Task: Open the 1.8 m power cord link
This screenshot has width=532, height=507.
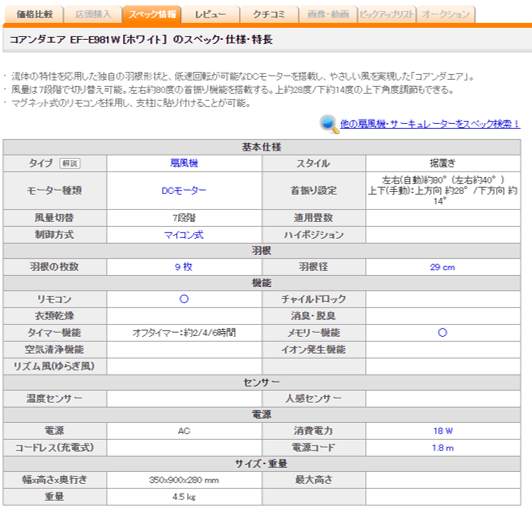Action: point(443,448)
